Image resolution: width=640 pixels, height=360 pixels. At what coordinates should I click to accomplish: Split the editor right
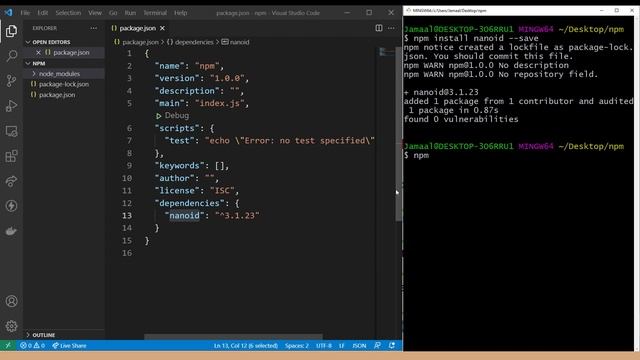[x=379, y=28]
